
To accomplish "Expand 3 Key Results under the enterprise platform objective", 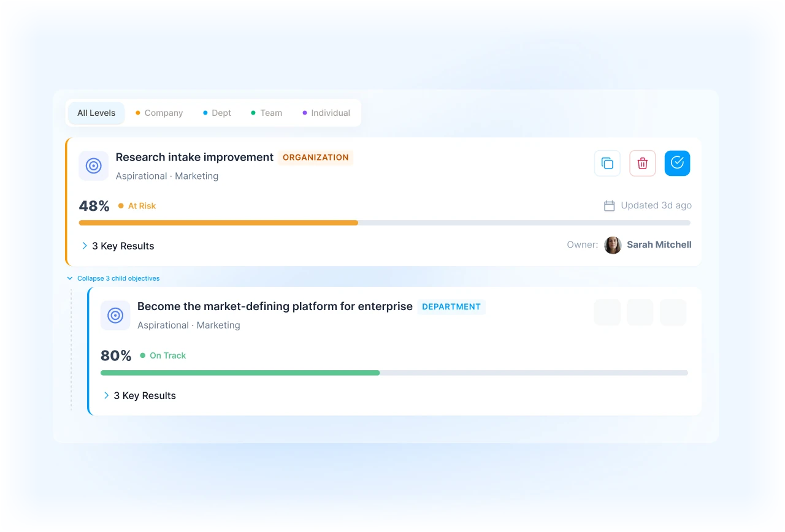I will click(139, 395).
